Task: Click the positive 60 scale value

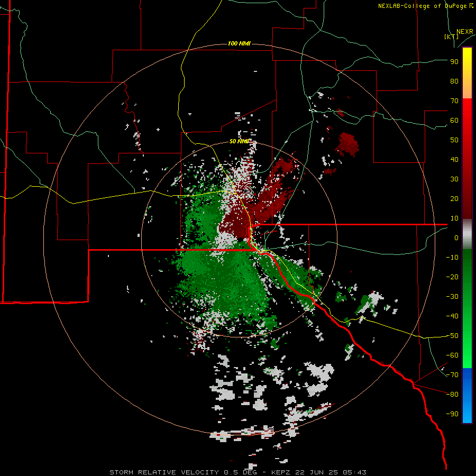Action: pos(454,121)
